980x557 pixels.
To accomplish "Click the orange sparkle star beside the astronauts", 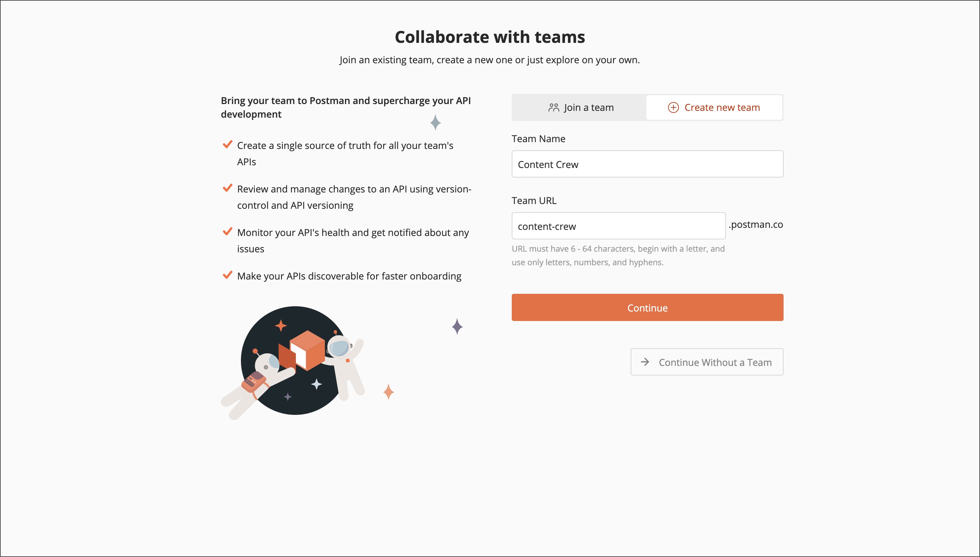I will point(388,392).
